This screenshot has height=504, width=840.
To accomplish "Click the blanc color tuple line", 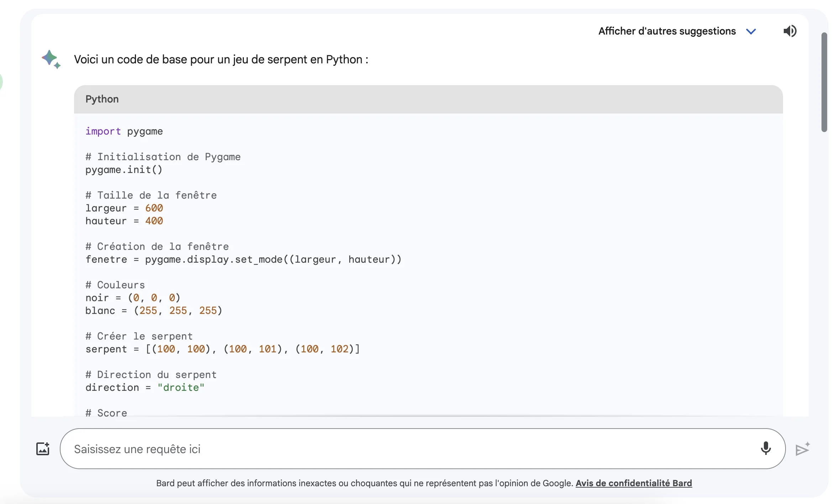I will tap(154, 311).
